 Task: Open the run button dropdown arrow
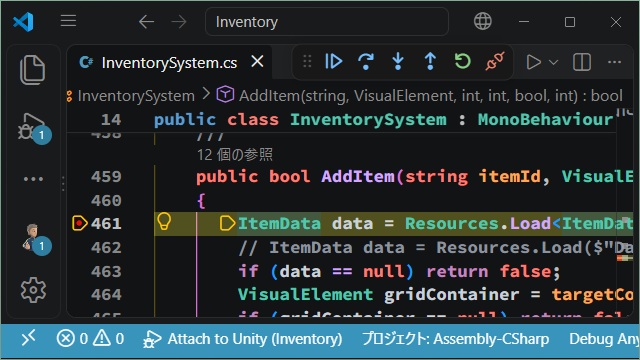(553, 62)
